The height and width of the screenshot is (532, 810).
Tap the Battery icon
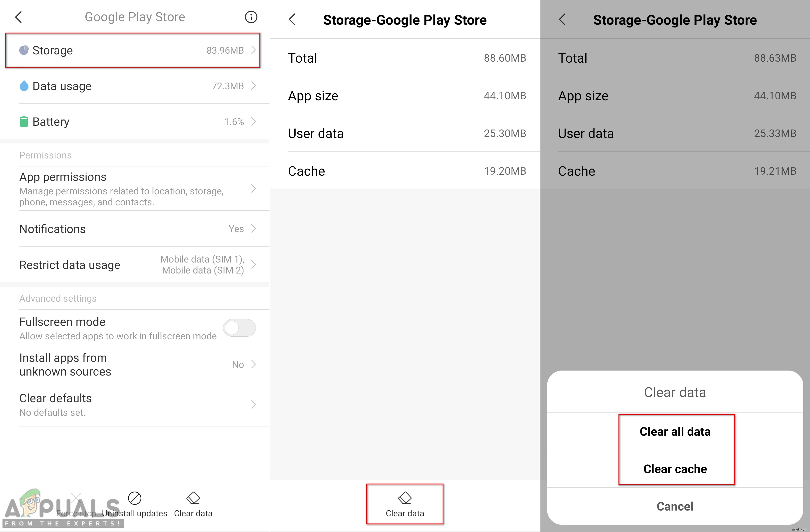coord(22,122)
